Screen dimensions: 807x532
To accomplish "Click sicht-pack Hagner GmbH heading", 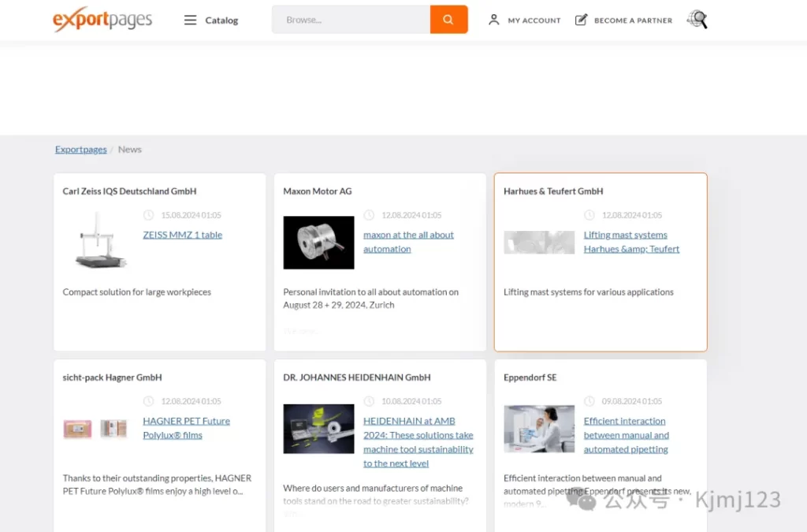I will click(x=112, y=378).
